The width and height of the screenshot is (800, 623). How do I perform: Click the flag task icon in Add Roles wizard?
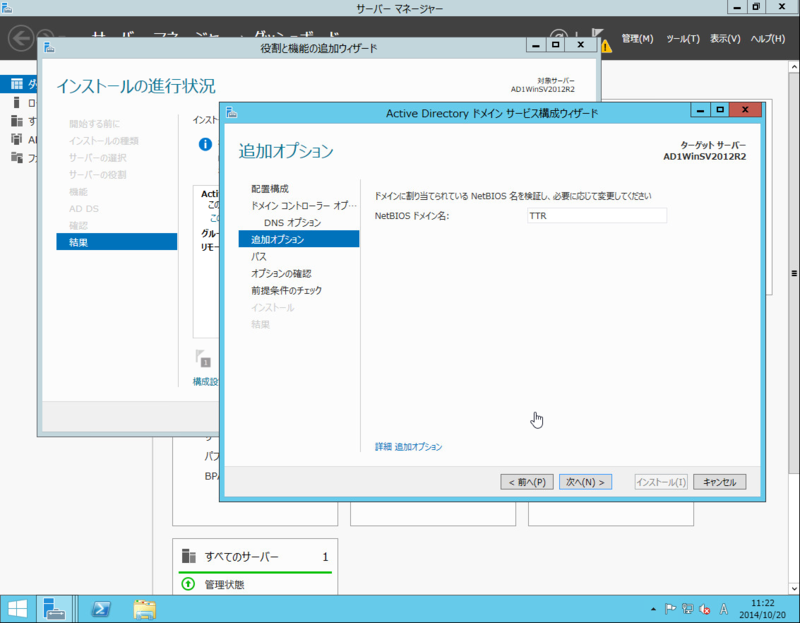(203, 358)
